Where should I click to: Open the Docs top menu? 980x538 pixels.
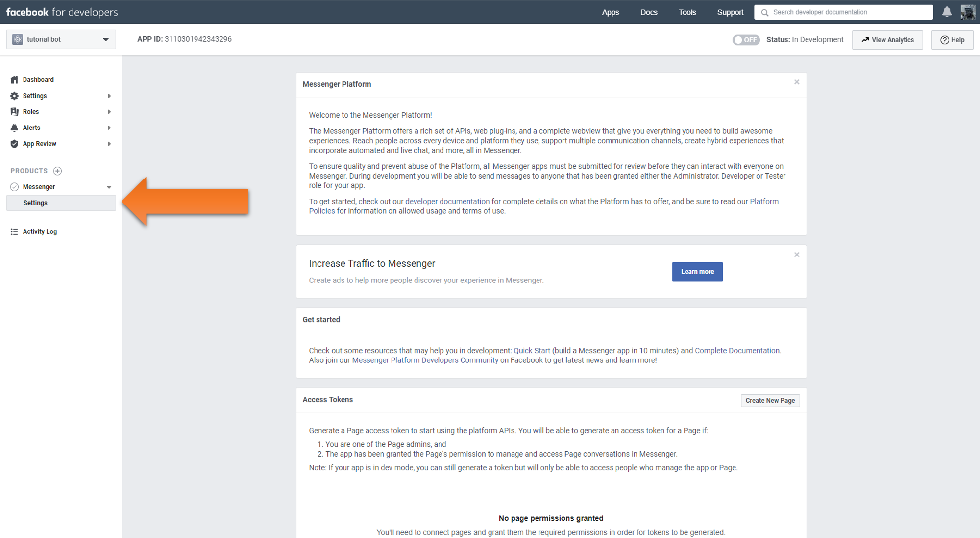point(648,12)
